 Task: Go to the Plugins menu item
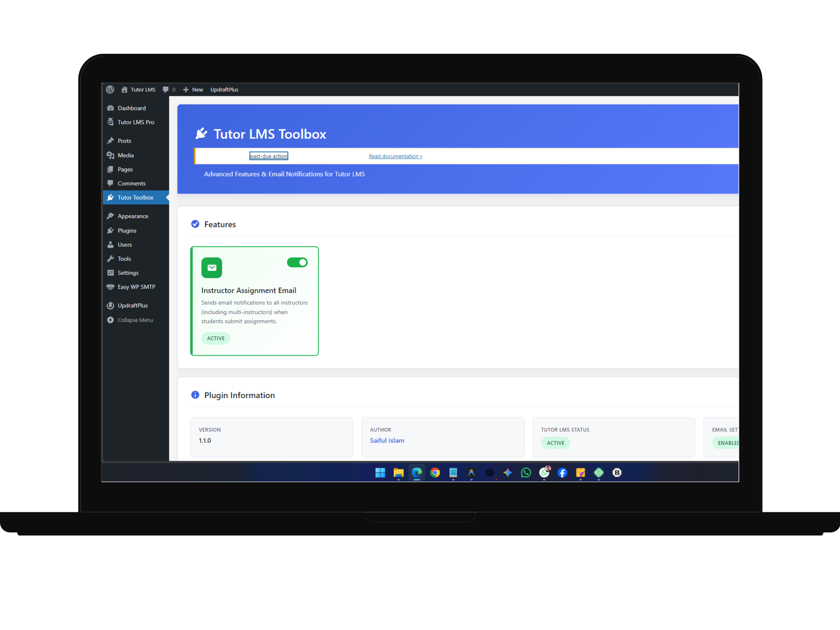pos(127,231)
